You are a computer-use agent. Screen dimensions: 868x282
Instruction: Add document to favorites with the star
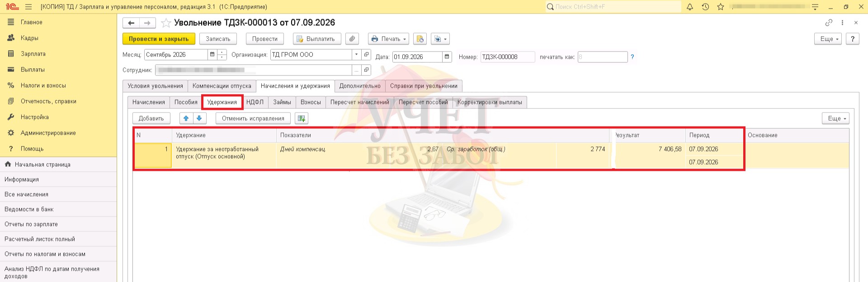166,23
